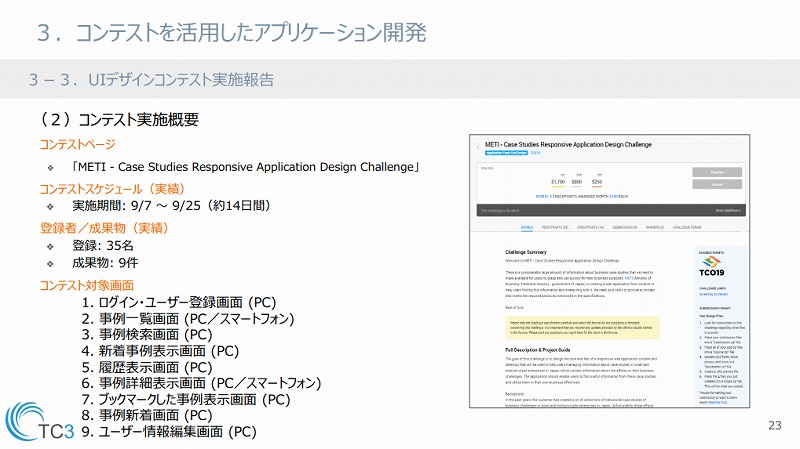Click the 3rd place $250 prize
Image resolution: width=800 pixels, height=449 pixels.
tap(597, 182)
